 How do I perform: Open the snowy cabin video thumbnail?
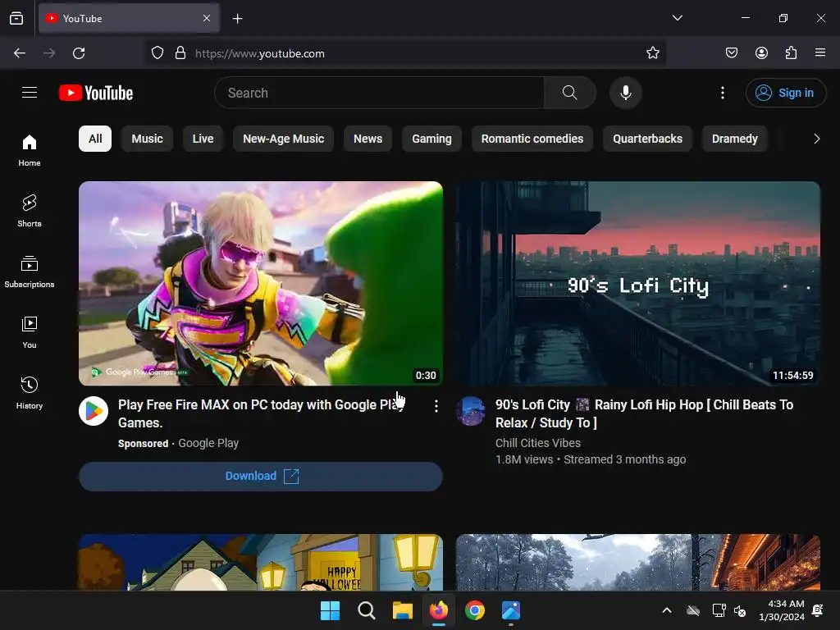638,562
